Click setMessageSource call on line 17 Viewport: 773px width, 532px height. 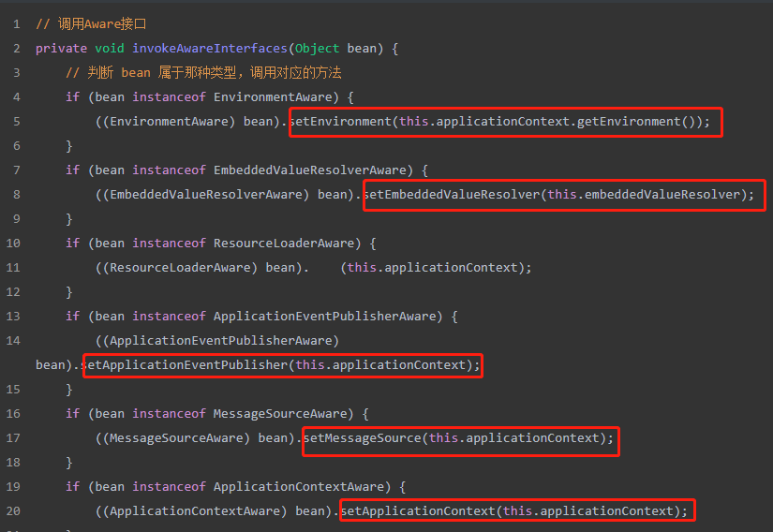pos(458,438)
